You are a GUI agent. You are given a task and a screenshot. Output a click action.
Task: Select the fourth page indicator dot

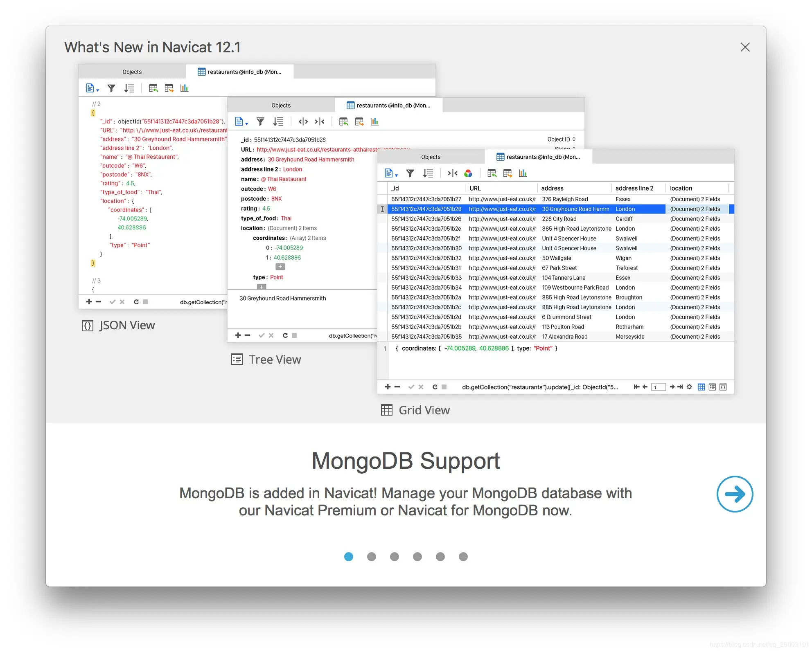(417, 556)
